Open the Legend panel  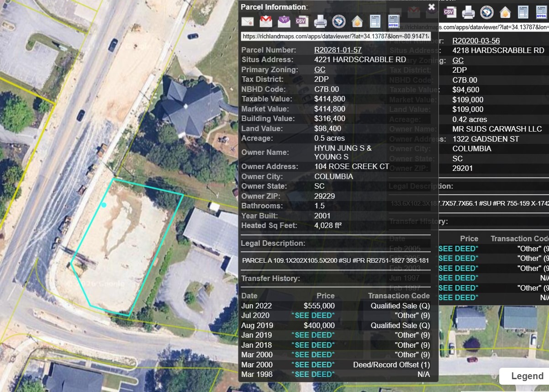pos(527,376)
